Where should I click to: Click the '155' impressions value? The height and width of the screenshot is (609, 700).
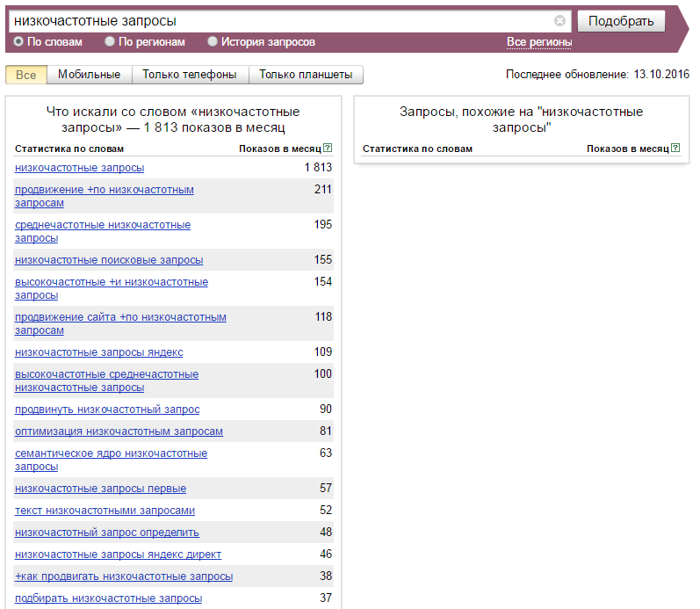click(323, 260)
